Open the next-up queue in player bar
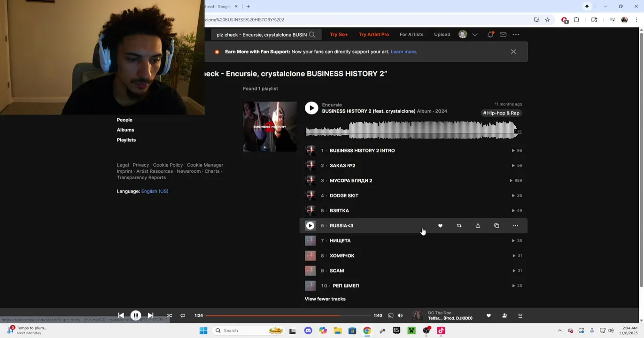 (520, 315)
